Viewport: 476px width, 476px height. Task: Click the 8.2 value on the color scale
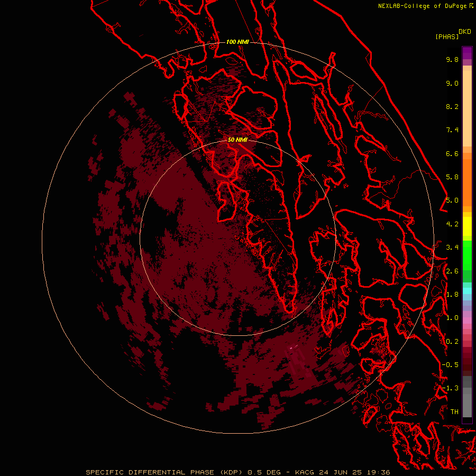452,107
